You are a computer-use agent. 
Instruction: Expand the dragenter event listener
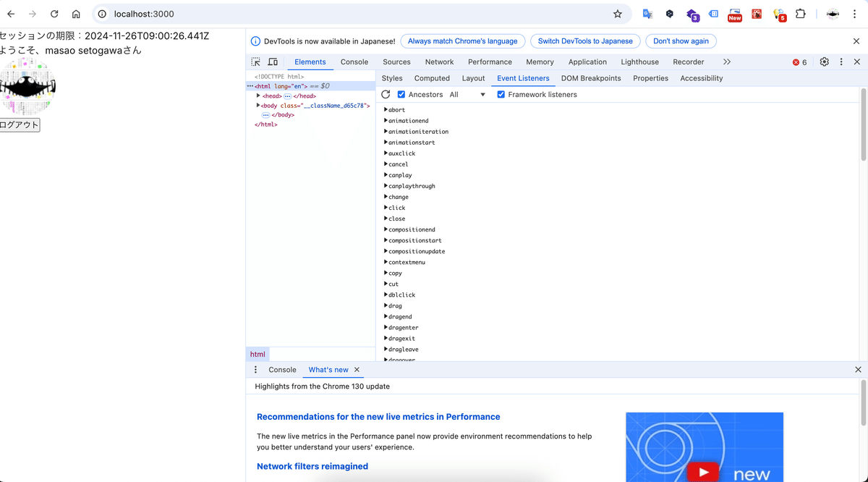point(386,327)
